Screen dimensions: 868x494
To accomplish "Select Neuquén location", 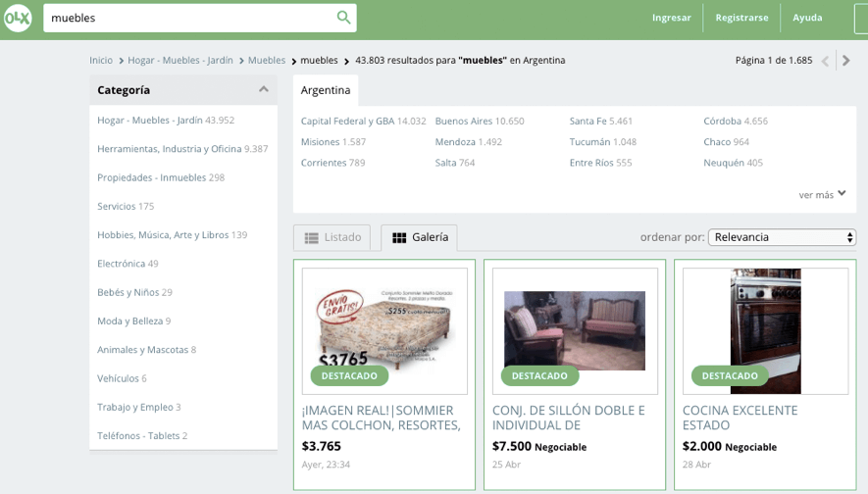I will point(733,163).
